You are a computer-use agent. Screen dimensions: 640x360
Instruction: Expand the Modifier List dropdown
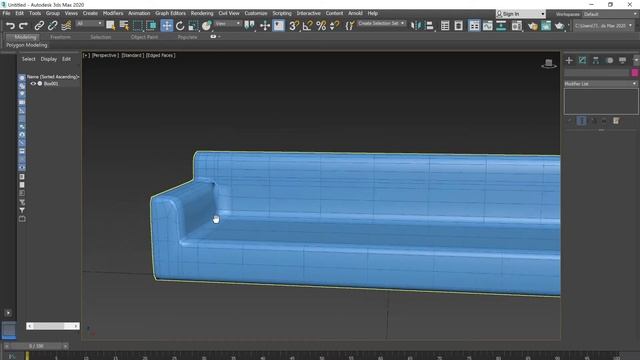click(x=600, y=84)
